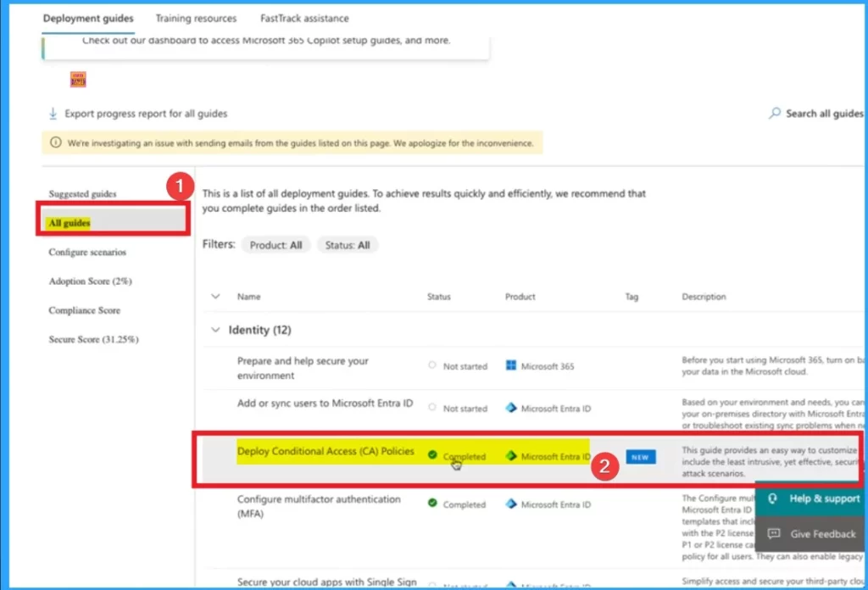The height and width of the screenshot is (590, 868).
Task: Click the Search all guides magnifier icon
Action: click(775, 113)
